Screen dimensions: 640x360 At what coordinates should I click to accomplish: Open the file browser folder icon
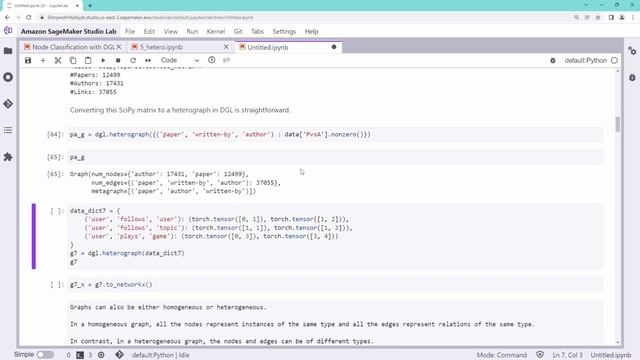pyautogui.click(x=8, y=51)
